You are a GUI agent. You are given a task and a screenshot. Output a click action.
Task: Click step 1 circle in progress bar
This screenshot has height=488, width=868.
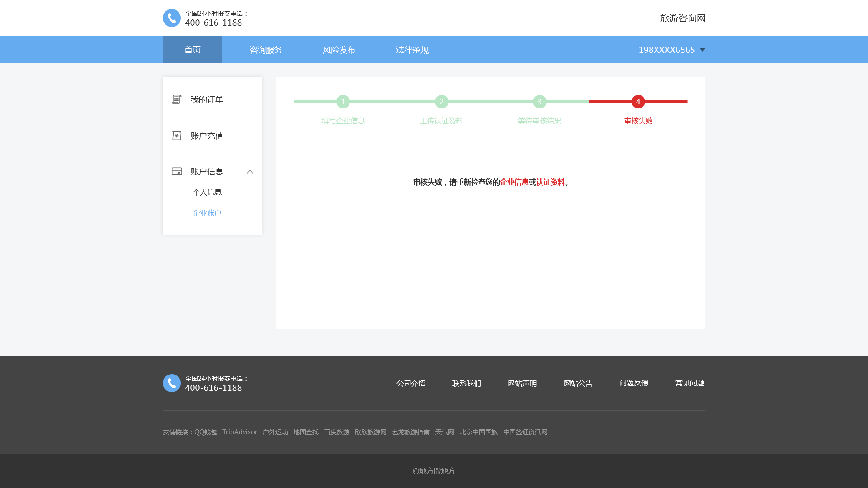coord(343,102)
